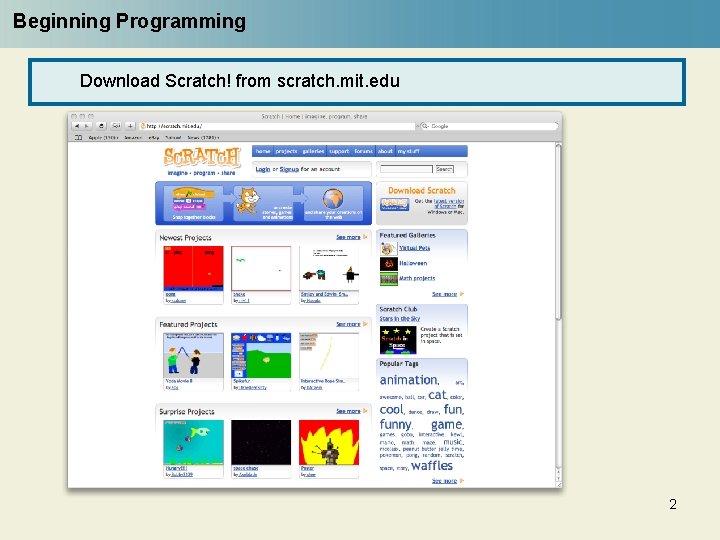
Task: Open the Math projects gallery link
Action: (x=417, y=278)
